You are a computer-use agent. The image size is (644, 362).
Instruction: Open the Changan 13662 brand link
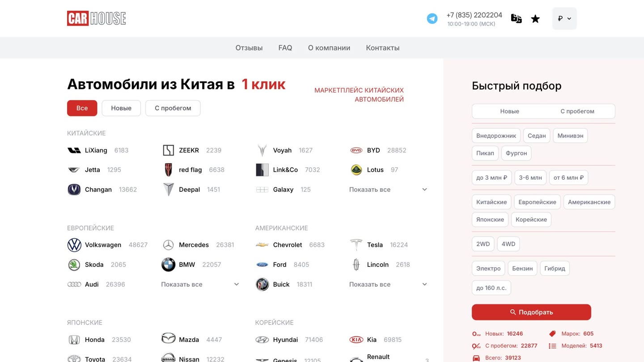(x=102, y=189)
